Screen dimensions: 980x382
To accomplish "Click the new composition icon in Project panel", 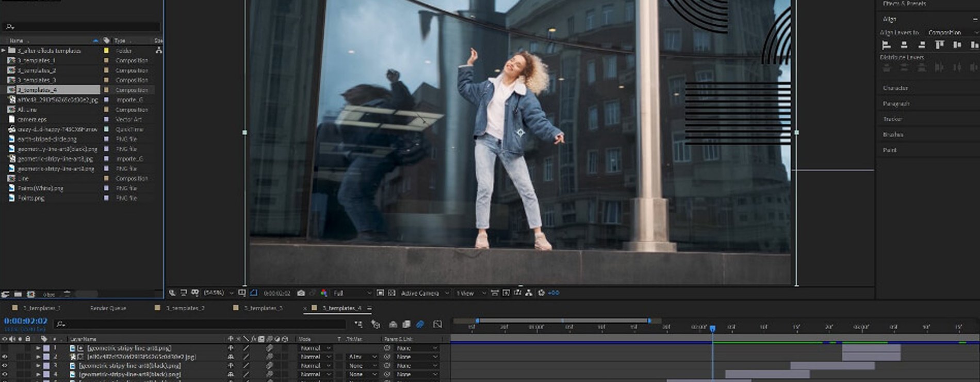I will [x=31, y=294].
